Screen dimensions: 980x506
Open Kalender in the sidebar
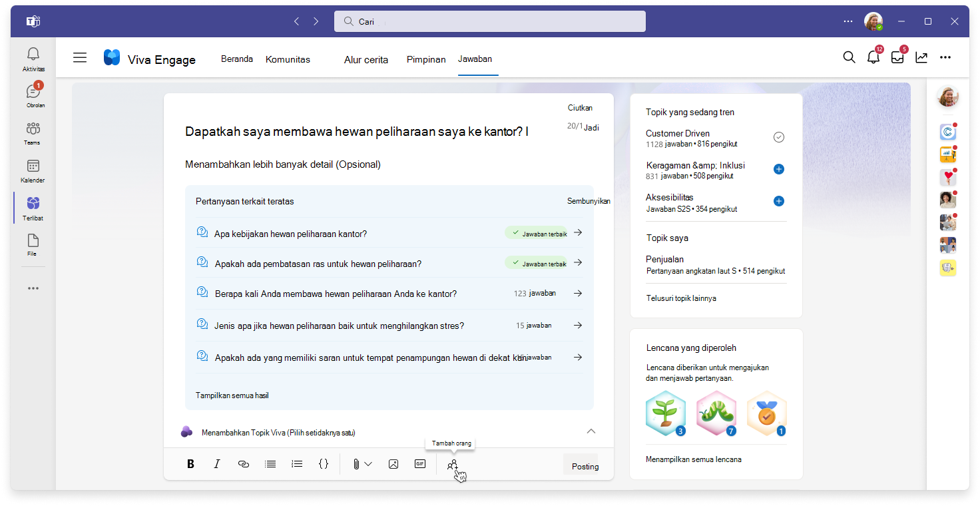tap(33, 171)
